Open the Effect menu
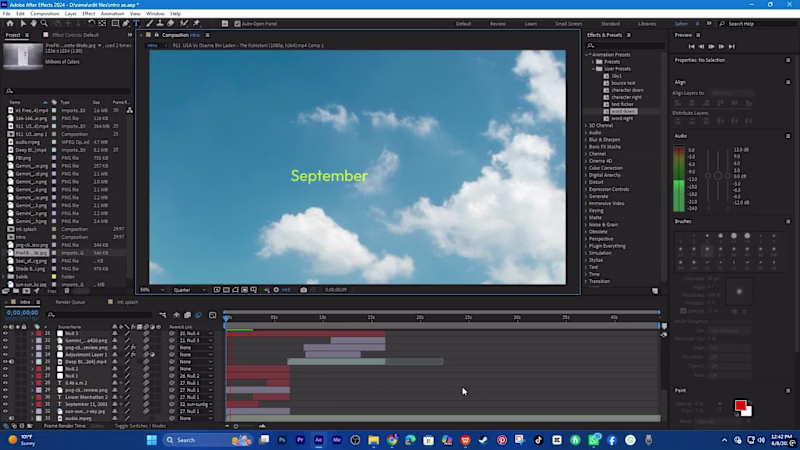 tap(88, 14)
